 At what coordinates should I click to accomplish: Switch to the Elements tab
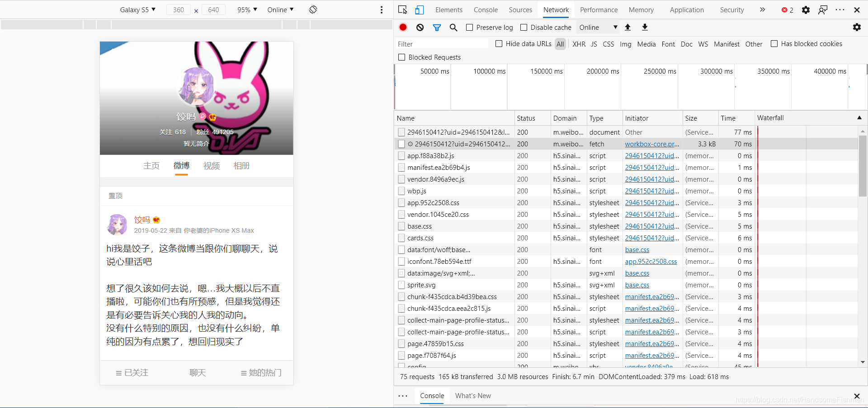448,10
